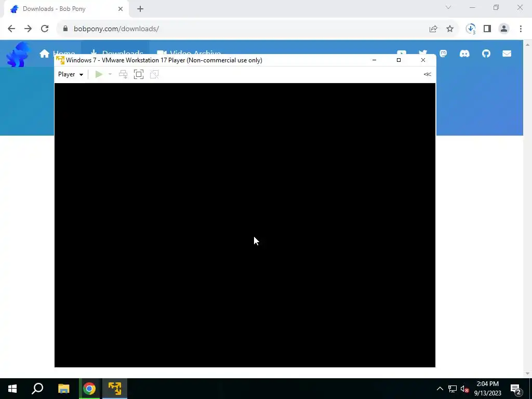Close the Downloads - Bob Pony tab
Viewport: 532px width, 399px height.
[121, 9]
